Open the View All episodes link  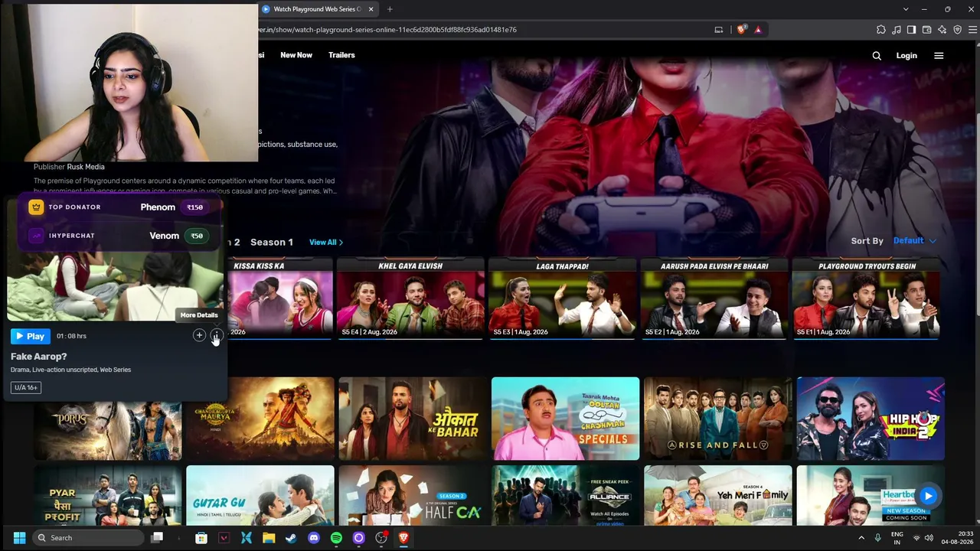(x=326, y=242)
